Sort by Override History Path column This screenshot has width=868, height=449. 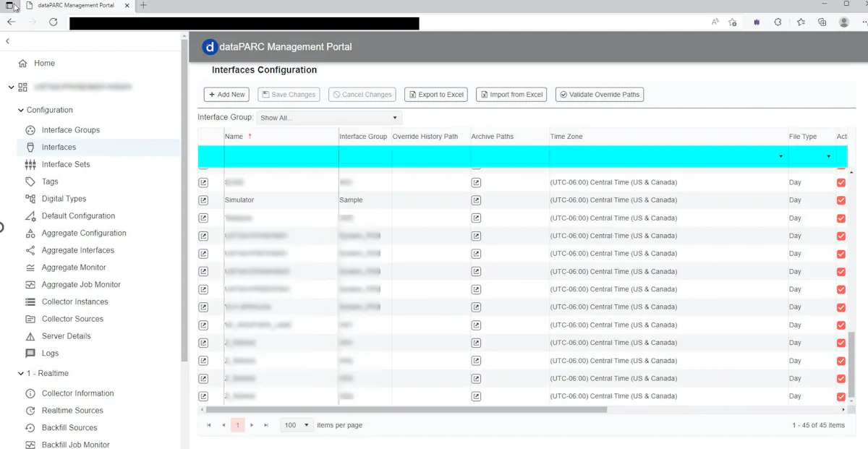[x=425, y=137]
